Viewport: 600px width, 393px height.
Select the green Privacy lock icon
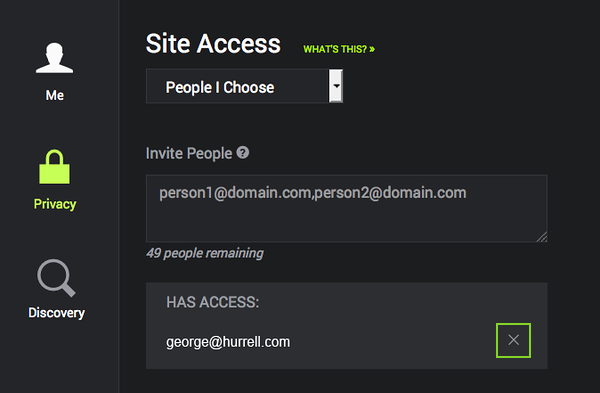tap(54, 167)
